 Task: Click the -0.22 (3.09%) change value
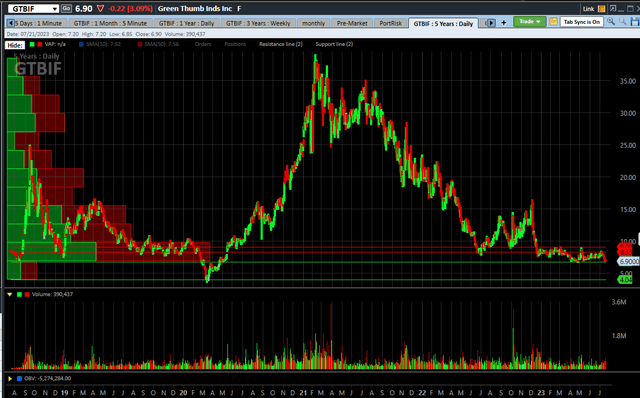point(130,9)
